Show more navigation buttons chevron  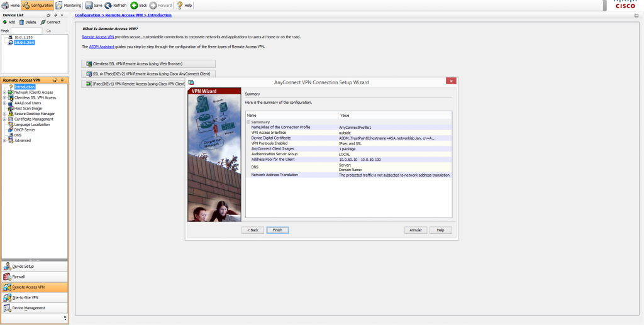65,318
